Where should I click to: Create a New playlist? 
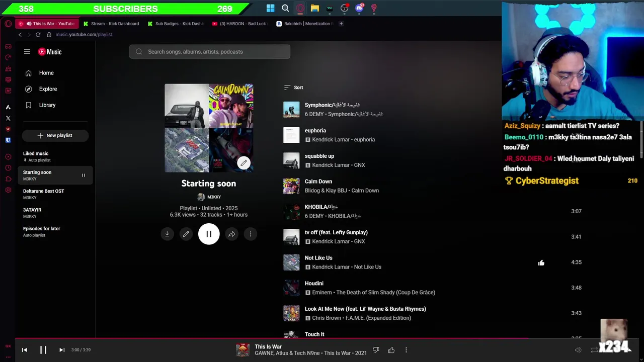pyautogui.click(x=55, y=135)
